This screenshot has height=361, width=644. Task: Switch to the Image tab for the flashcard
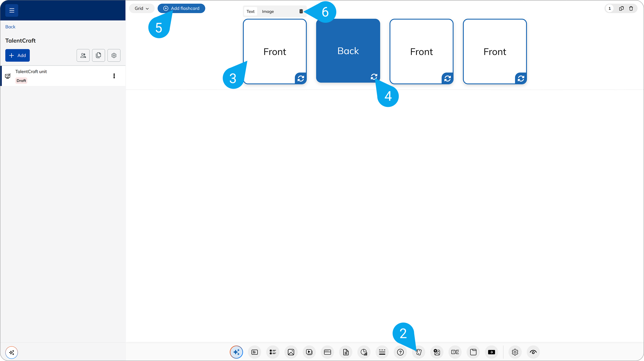[268, 11]
